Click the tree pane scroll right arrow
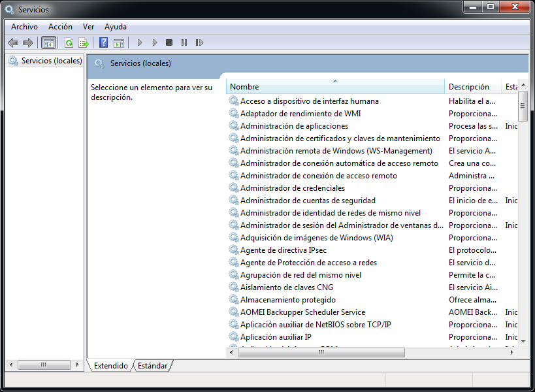This screenshot has height=392, width=535. (78, 365)
